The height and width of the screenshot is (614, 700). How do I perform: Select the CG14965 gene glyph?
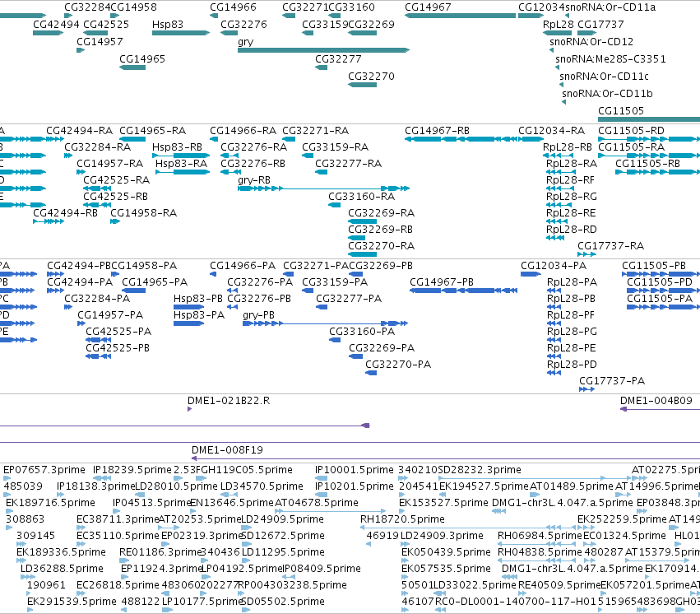(132, 67)
